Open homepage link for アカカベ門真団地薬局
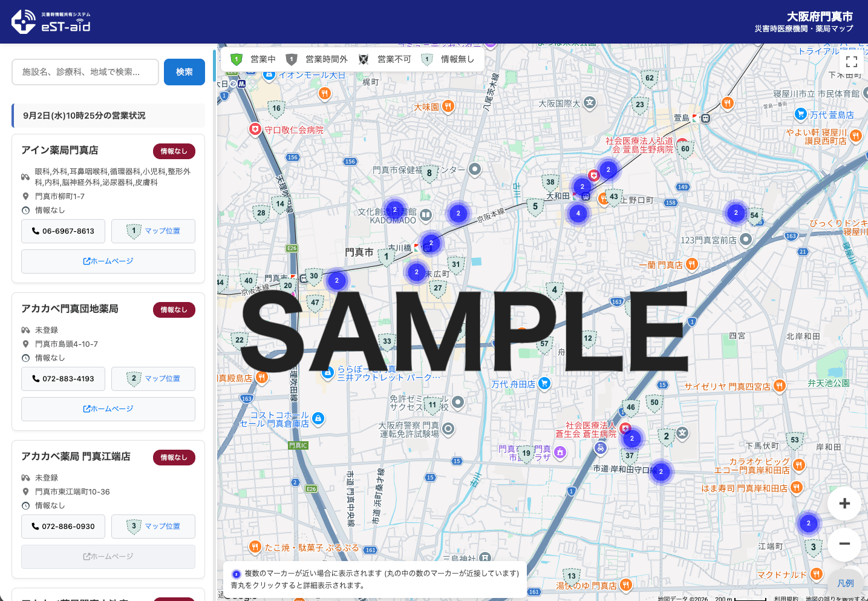This screenshot has width=868, height=601. point(108,409)
